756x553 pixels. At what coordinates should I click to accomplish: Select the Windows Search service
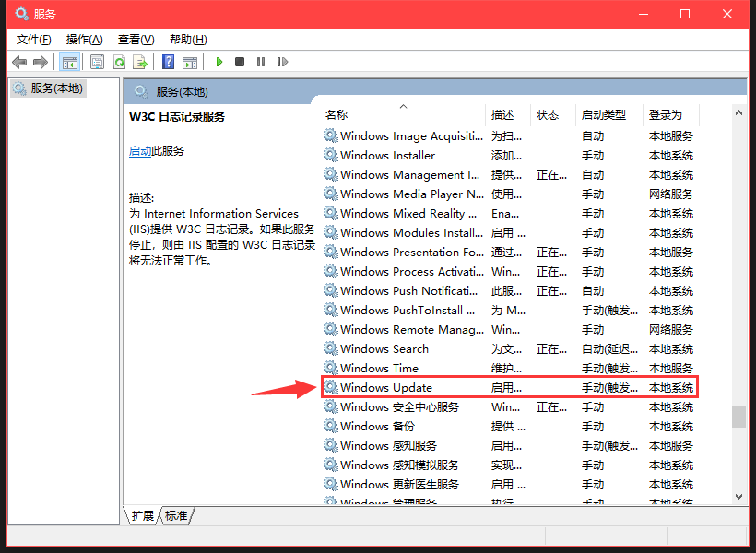point(510,349)
